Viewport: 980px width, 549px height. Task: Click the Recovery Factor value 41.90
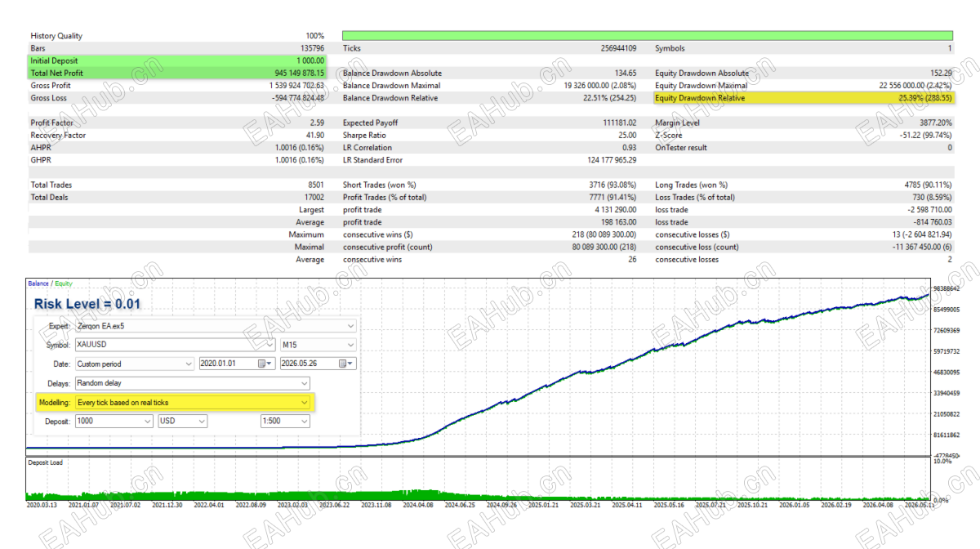[x=315, y=135]
